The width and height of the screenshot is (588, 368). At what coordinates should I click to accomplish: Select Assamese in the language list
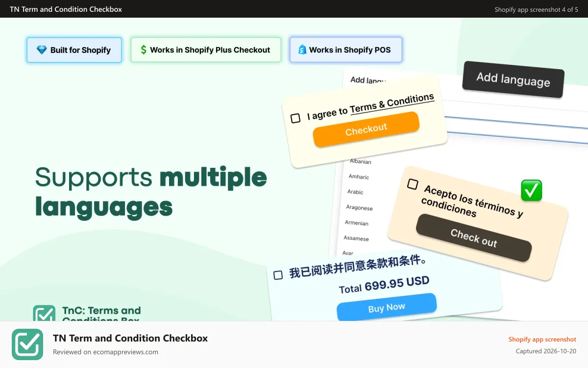click(356, 238)
